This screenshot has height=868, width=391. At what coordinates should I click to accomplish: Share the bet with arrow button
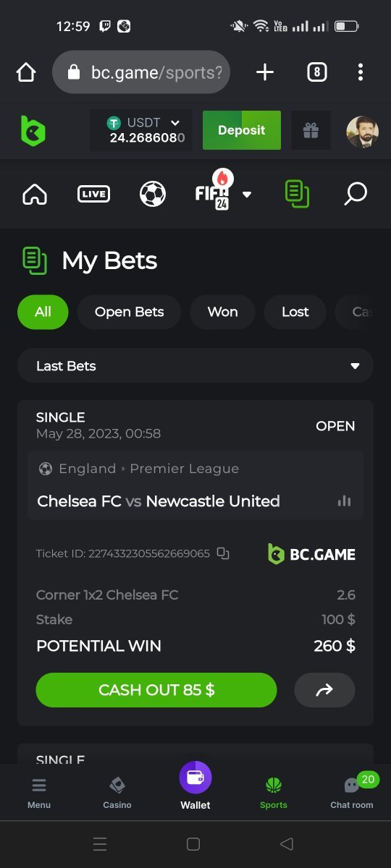click(x=324, y=690)
